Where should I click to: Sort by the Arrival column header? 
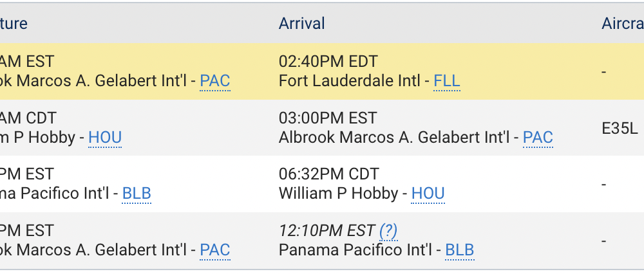tap(302, 23)
